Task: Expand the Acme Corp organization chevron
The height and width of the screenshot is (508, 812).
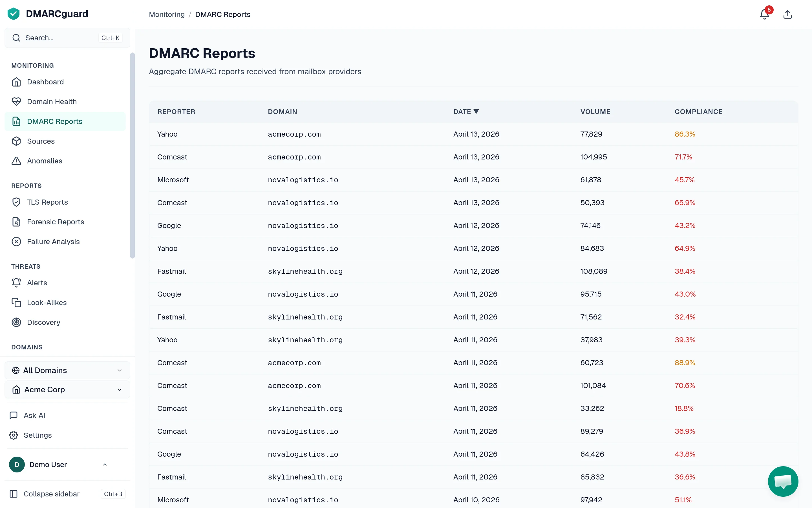Action: [x=120, y=389]
